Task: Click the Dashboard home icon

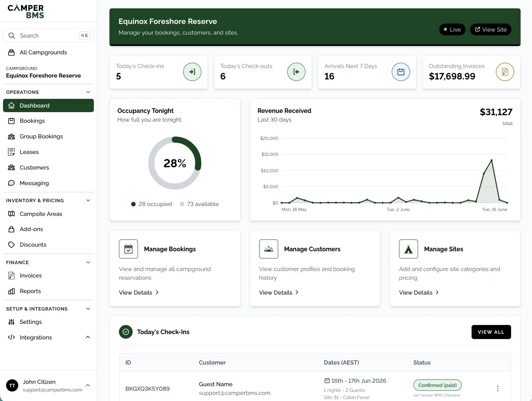Action: click(x=11, y=106)
